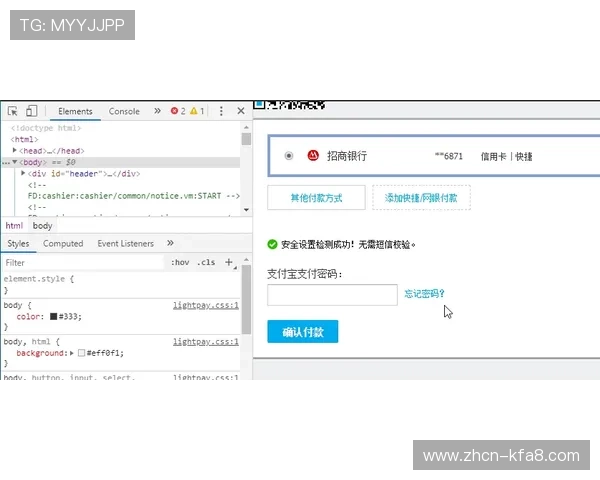600x480 pixels.
Task: Open the DevTools three-dot menu
Action: pyautogui.click(x=221, y=111)
